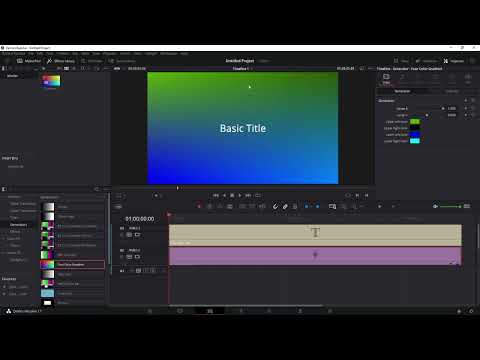Toggle Auto Select on Video 1 track
This screenshot has height=360, width=480.
point(129,257)
